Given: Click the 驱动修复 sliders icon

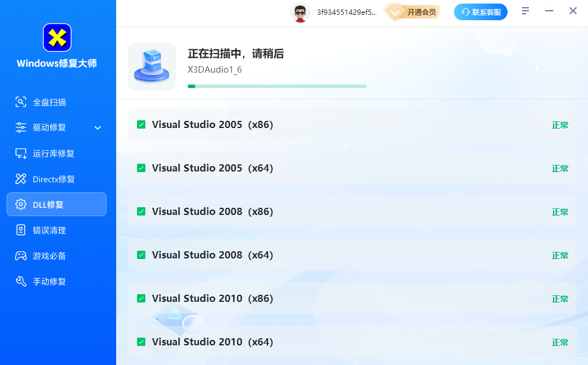Looking at the screenshot, I should tap(21, 127).
